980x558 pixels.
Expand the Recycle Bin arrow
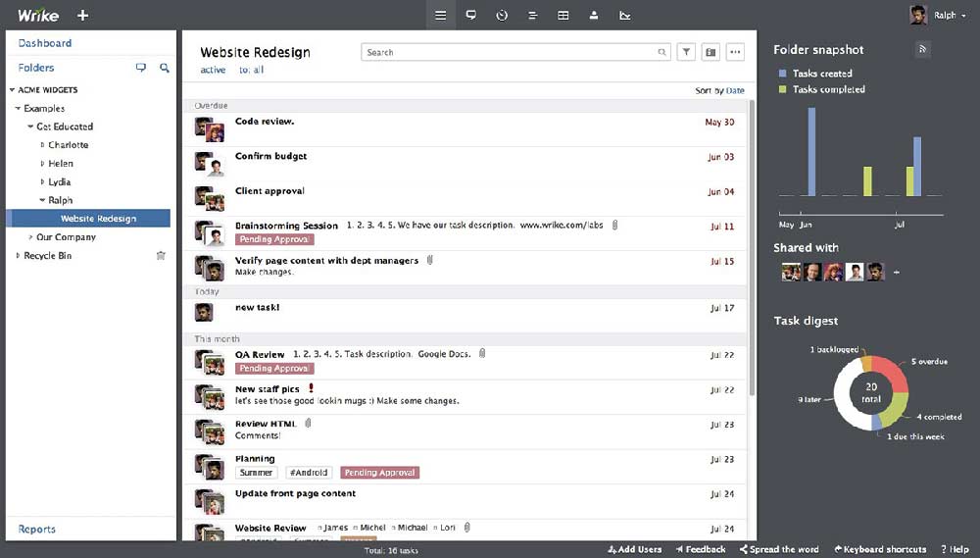[18, 255]
